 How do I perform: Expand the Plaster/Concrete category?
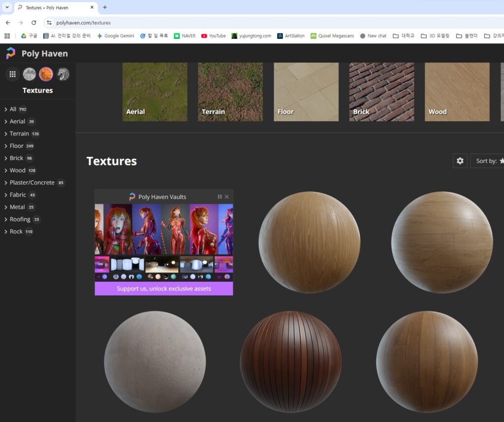pos(32,183)
